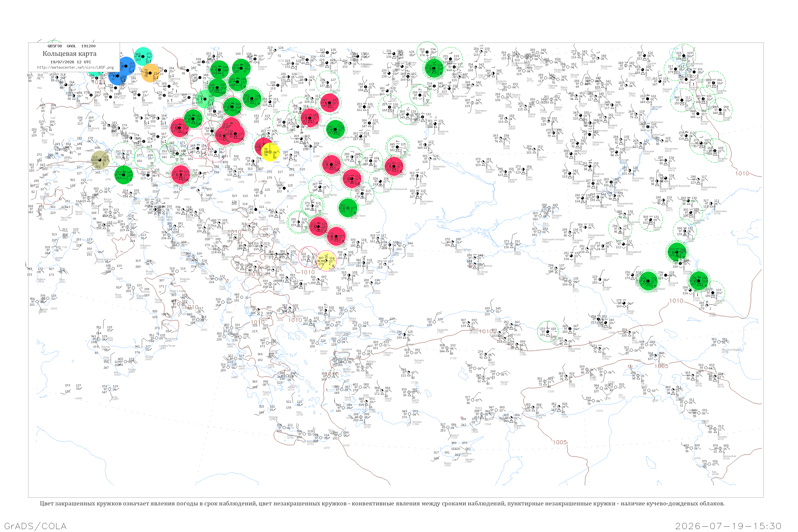Click the green circle at Владикавказ station
The image size is (798, 532).
click(x=649, y=281)
